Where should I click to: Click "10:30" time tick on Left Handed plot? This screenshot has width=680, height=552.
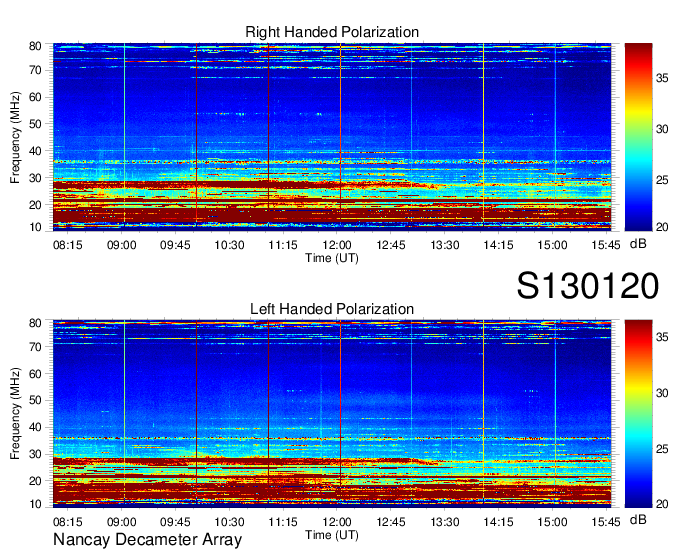[x=229, y=522]
